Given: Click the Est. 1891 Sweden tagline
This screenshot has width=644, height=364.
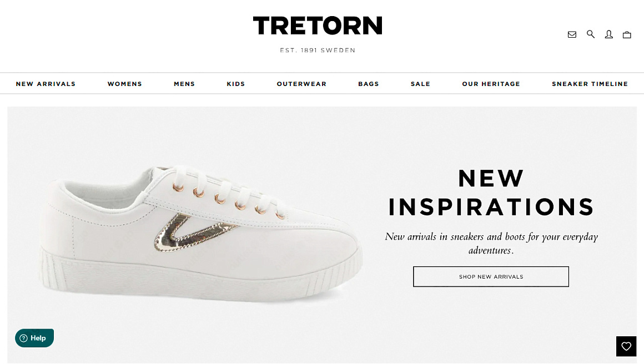Looking at the screenshot, I should (318, 50).
